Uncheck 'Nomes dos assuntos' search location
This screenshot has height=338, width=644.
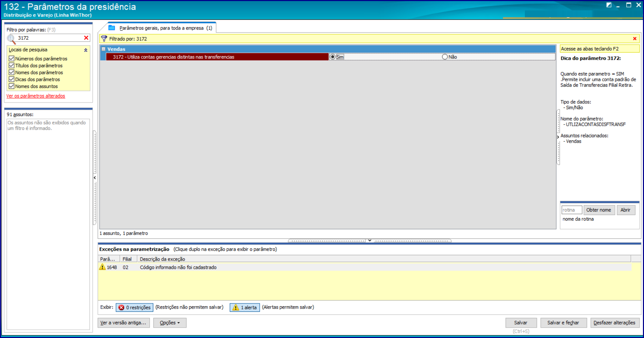[11, 86]
